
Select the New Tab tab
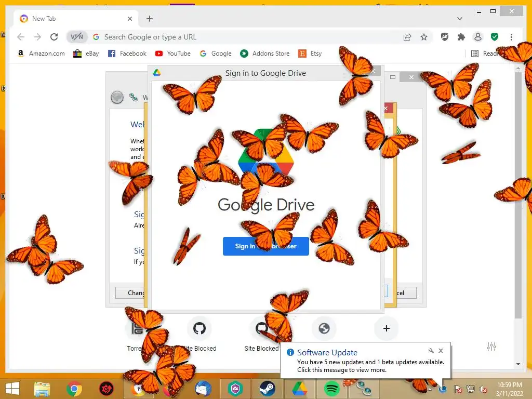[76, 19]
